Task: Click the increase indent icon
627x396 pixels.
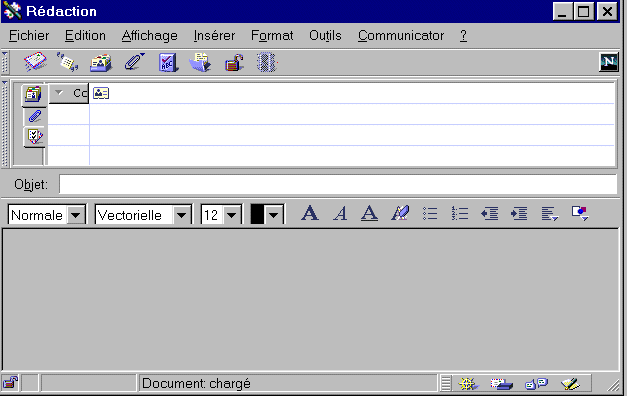Action: [519, 213]
